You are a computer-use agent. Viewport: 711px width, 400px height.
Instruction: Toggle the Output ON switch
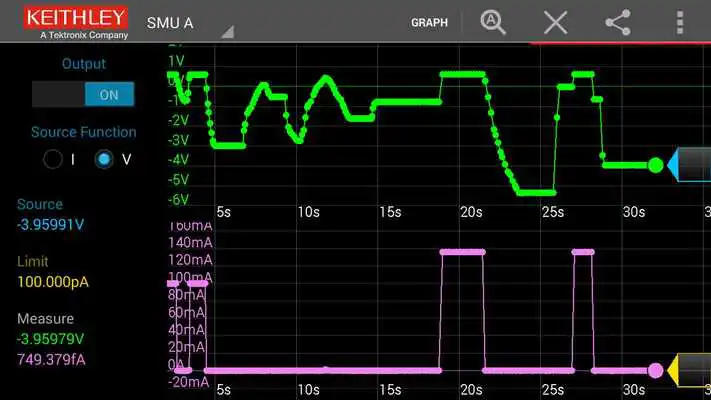84,95
